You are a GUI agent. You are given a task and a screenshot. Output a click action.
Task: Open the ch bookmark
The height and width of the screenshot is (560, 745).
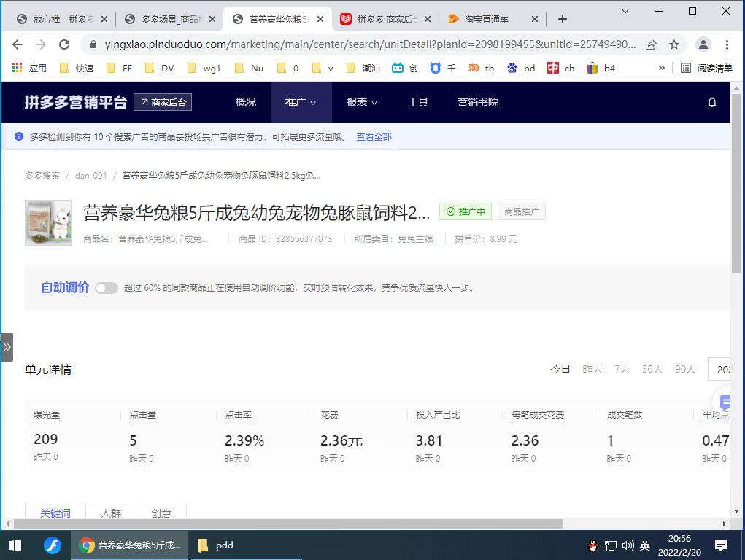(560, 69)
